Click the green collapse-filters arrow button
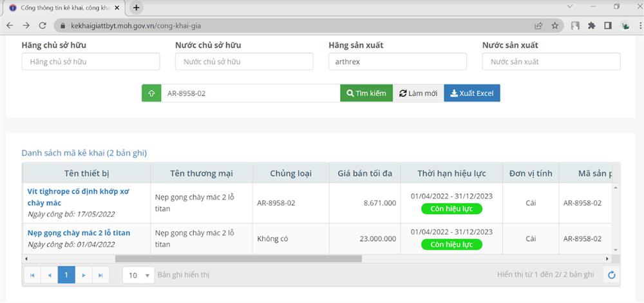 pos(151,93)
